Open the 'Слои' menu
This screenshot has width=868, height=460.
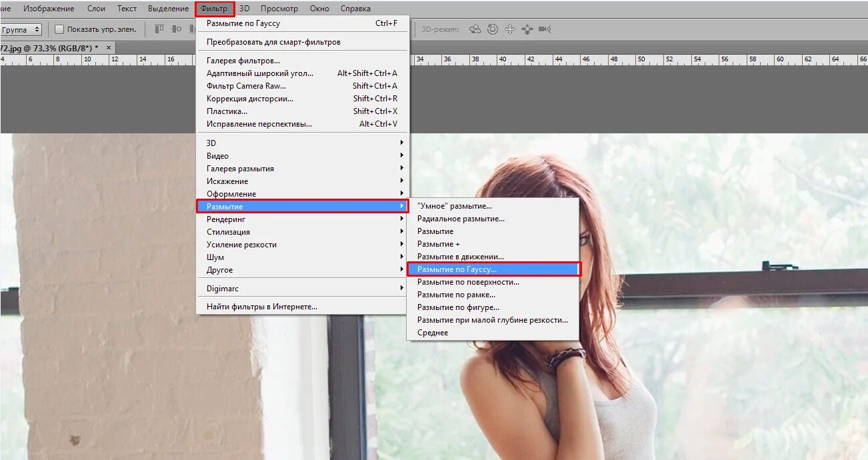tap(96, 9)
